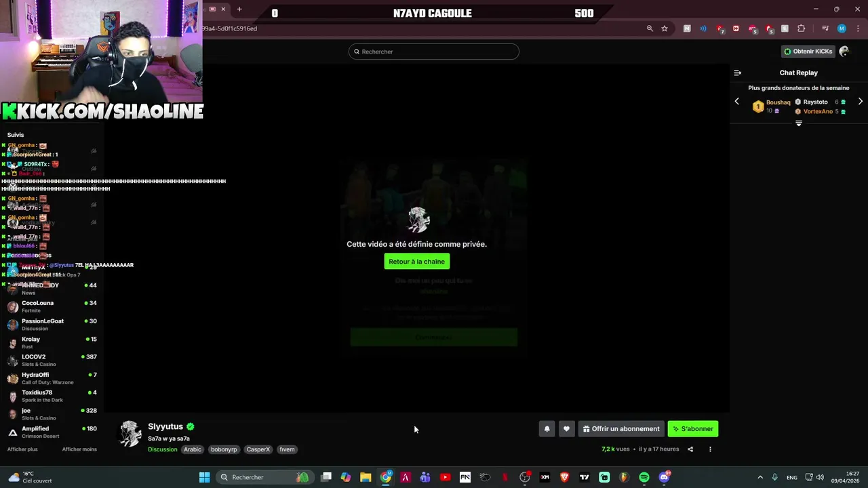
Task: Click donor Boushaq in the leaderboard
Action: point(778,102)
